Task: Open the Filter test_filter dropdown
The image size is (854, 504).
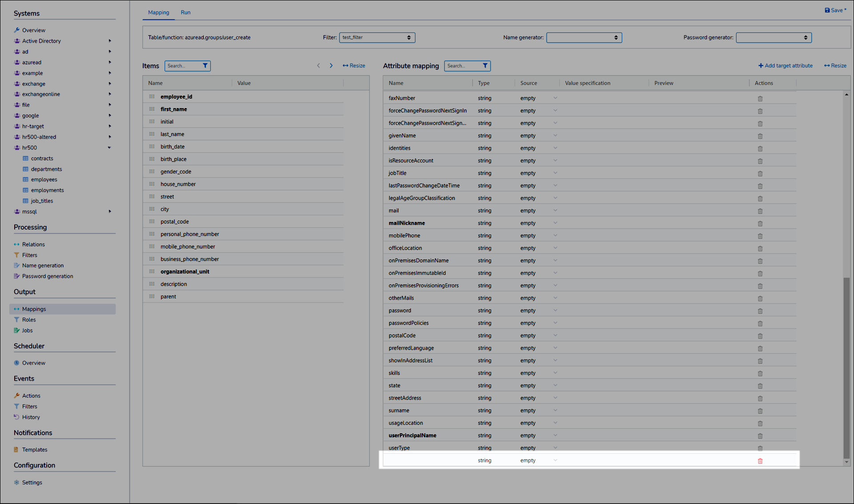Action: pyautogui.click(x=377, y=38)
